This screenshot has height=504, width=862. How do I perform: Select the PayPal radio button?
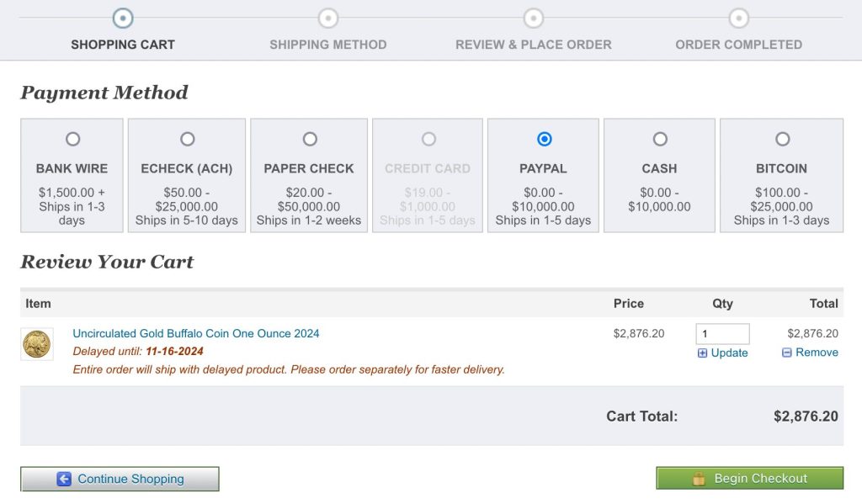[x=544, y=139]
